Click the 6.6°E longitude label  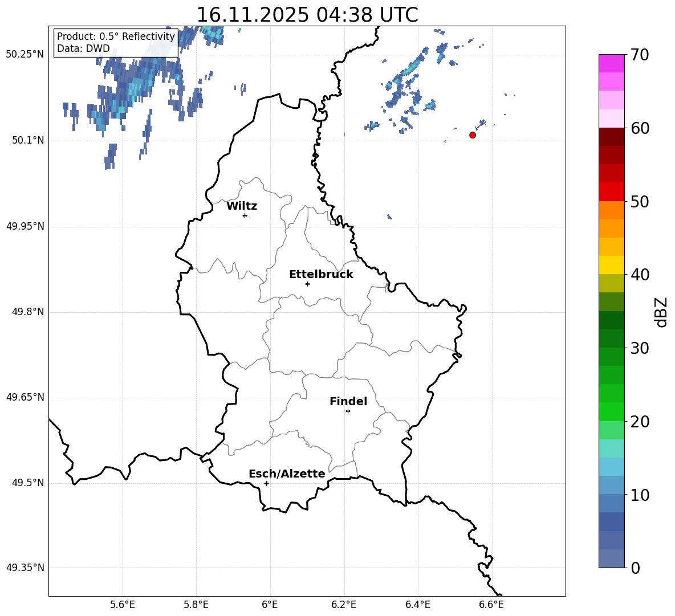pos(491,605)
